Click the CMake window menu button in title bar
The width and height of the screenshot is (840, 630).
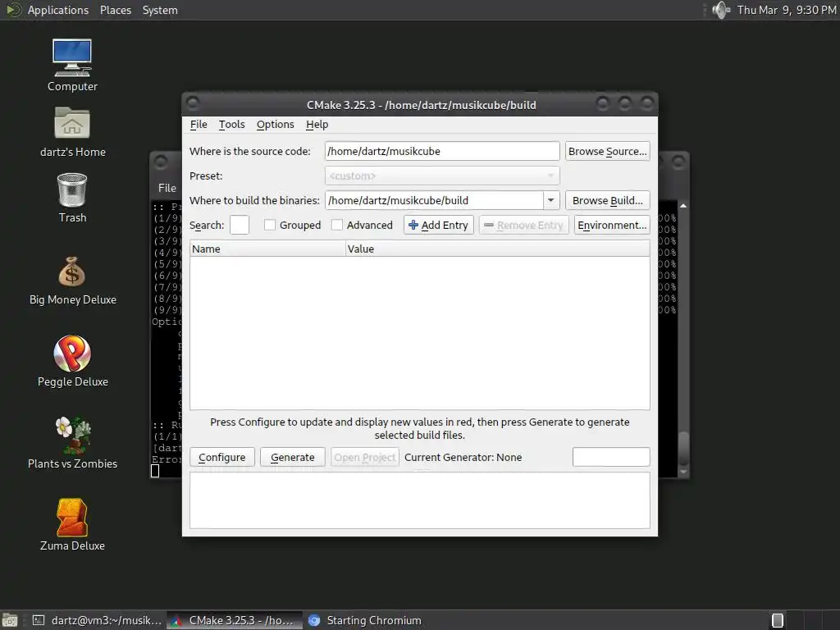(193, 103)
